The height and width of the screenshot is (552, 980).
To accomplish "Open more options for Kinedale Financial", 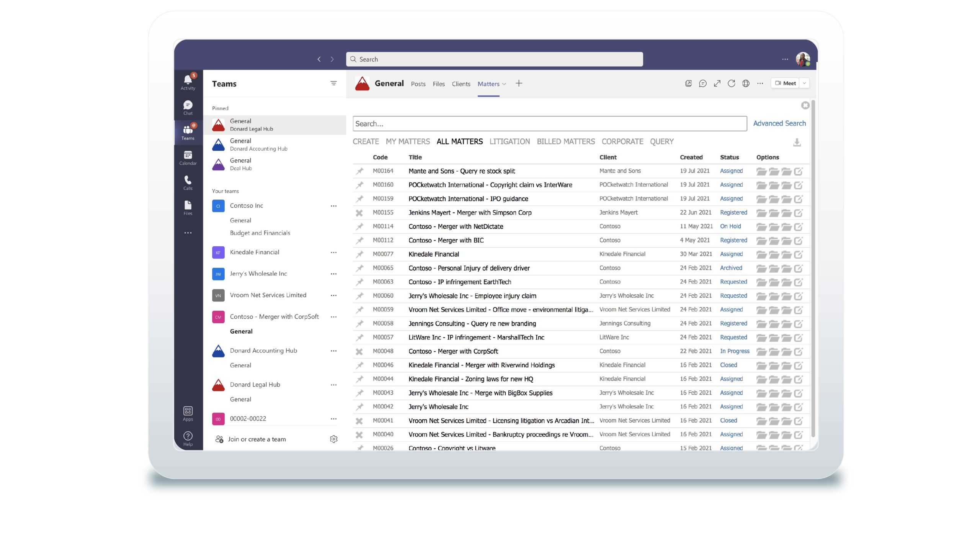I will 333,252.
